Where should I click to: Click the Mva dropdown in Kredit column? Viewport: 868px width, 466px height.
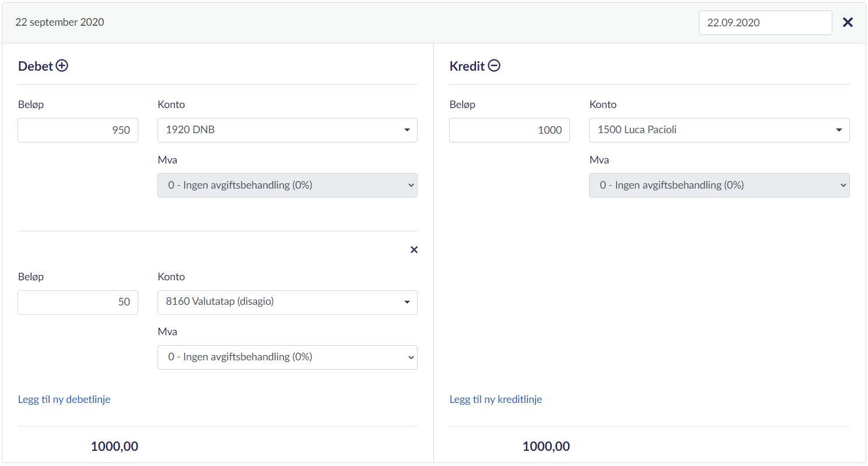tap(719, 185)
